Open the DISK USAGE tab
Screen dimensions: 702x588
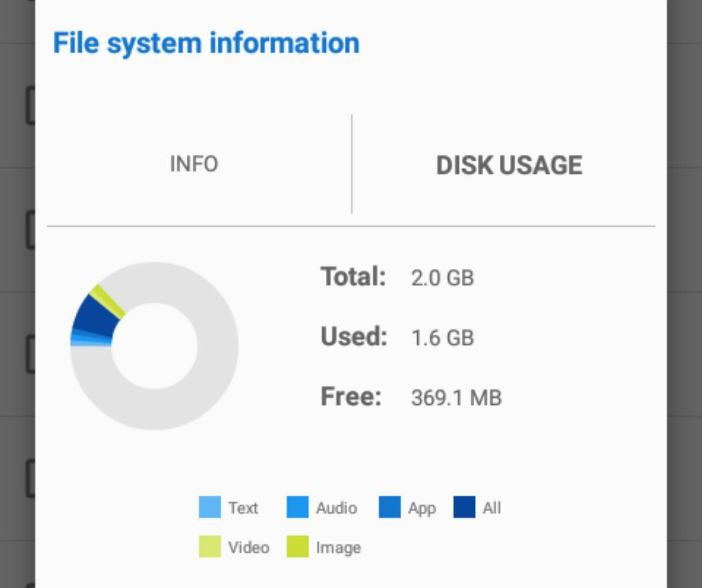[509, 165]
